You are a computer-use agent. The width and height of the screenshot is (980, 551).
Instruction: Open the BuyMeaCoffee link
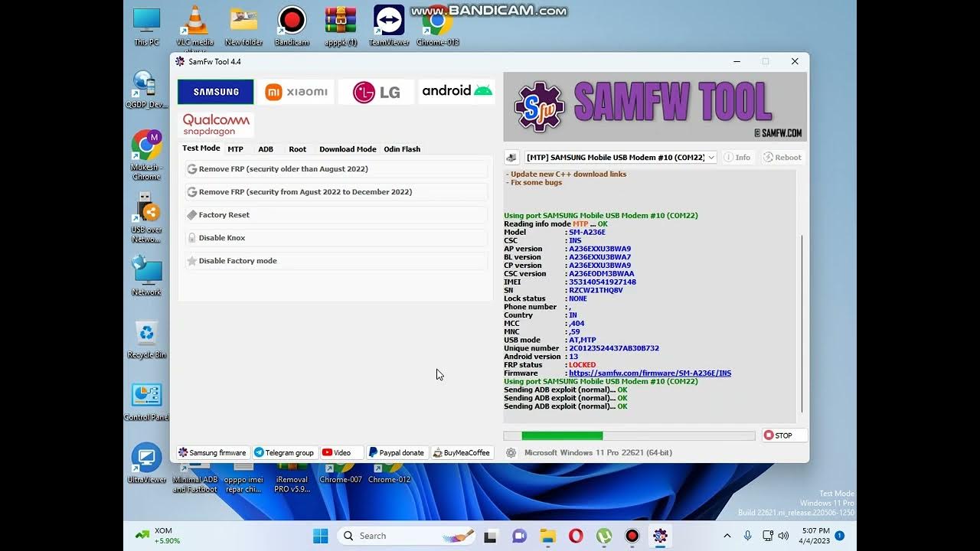462,452
